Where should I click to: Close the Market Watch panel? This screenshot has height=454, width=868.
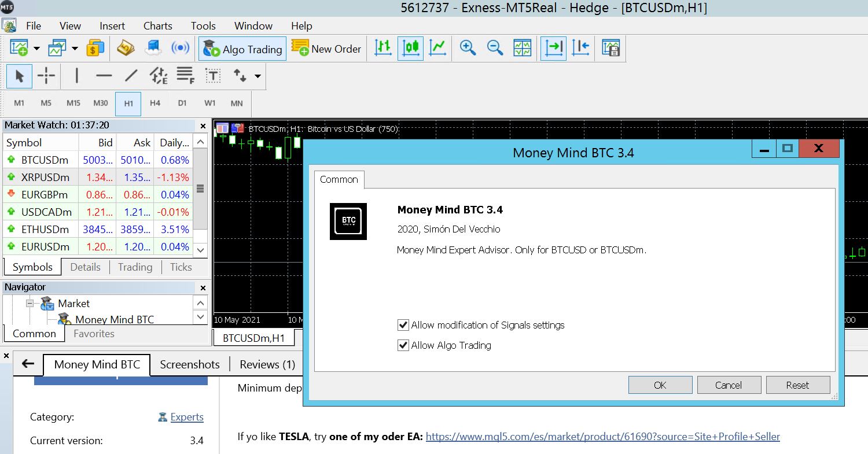pos(203,126)
